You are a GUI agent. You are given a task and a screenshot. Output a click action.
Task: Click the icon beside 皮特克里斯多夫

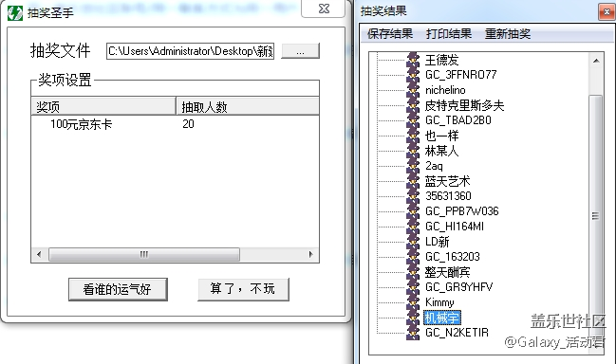click(413, 105)
